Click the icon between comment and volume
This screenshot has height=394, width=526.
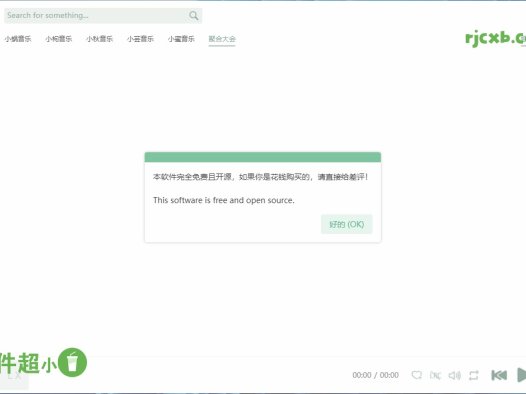coord(435,375)
